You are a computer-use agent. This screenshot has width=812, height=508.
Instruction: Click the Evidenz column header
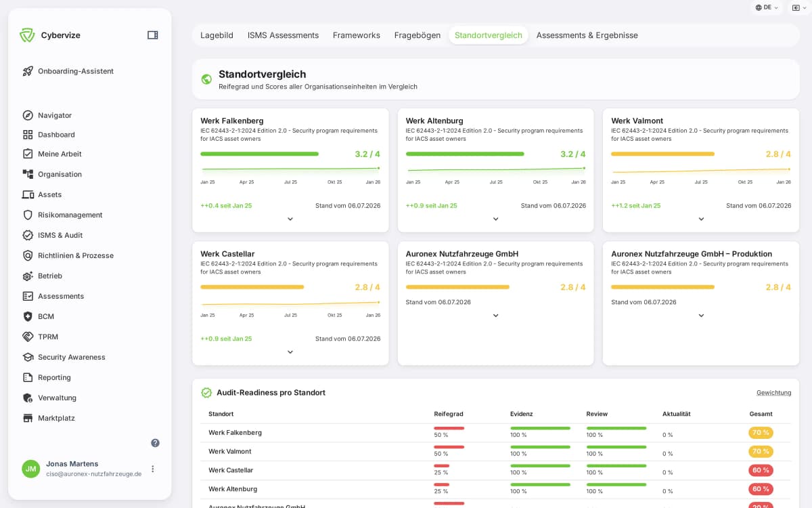(x=522, y=414)
